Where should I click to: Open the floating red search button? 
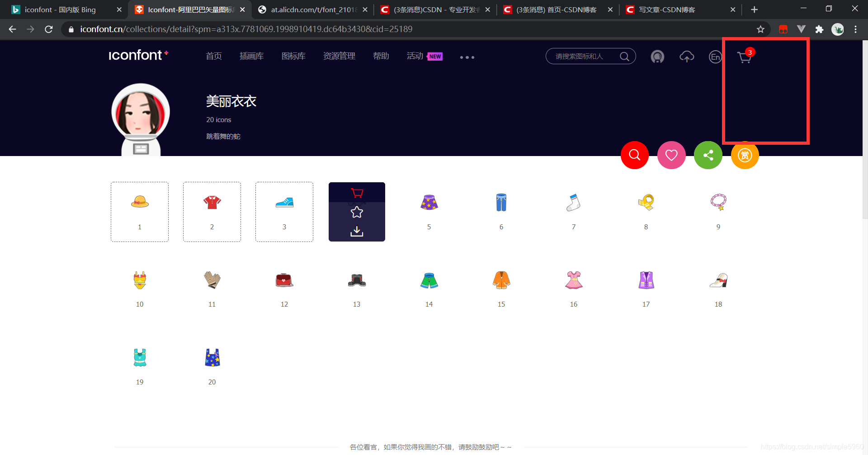[x=634, y=155]
